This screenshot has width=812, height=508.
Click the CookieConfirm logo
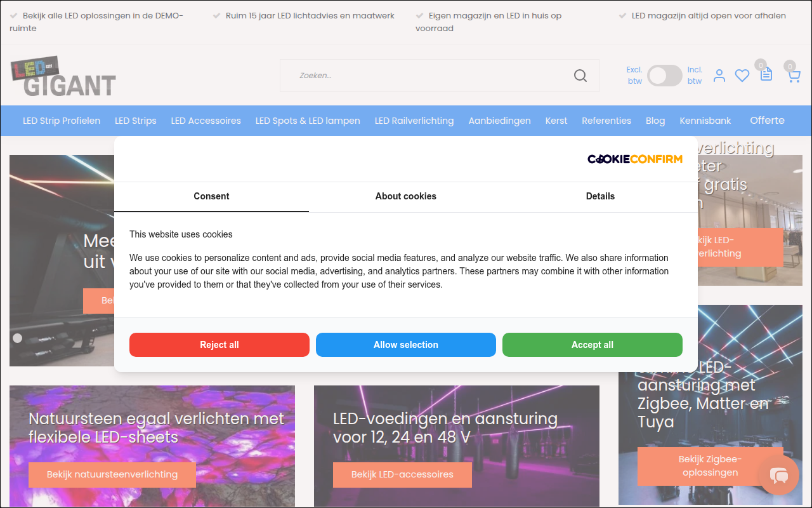(635, 159)
